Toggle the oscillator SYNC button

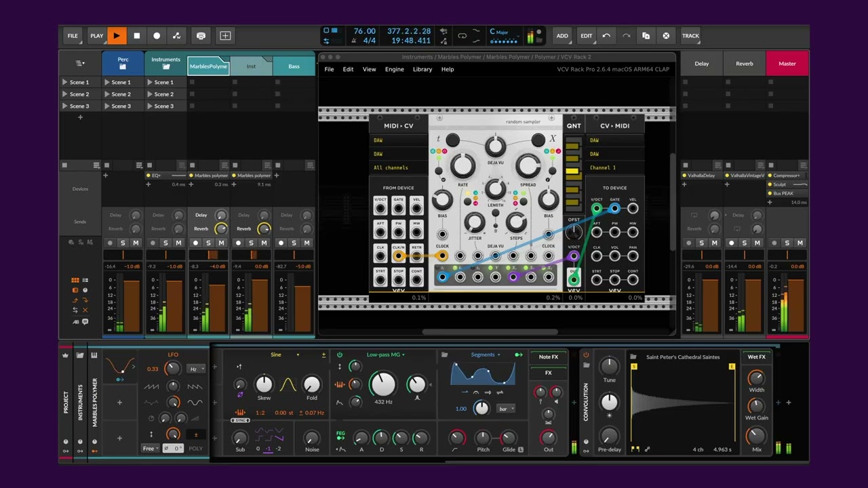240,421
